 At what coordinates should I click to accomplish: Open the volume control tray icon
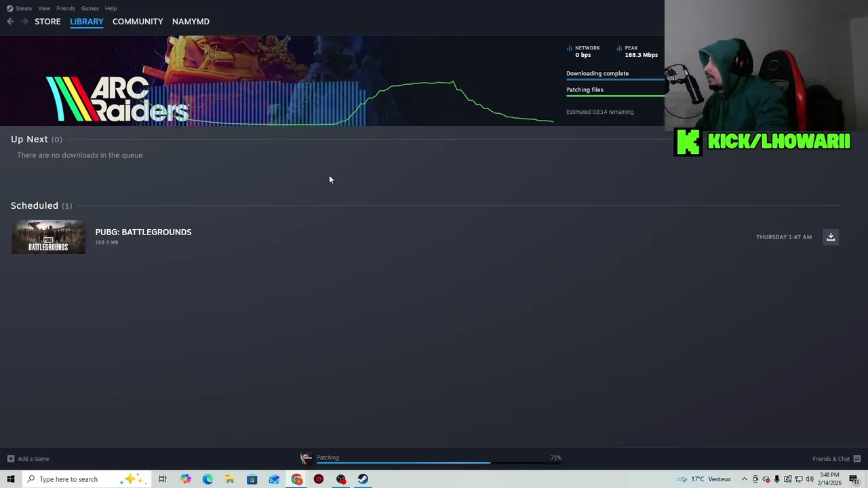click(x=810, y=479)
